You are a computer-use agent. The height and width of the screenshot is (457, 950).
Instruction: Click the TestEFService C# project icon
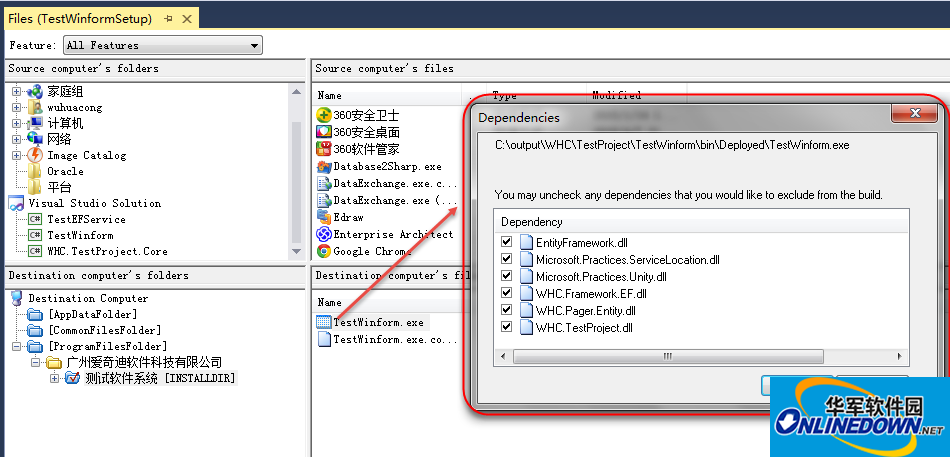point(36,219)
